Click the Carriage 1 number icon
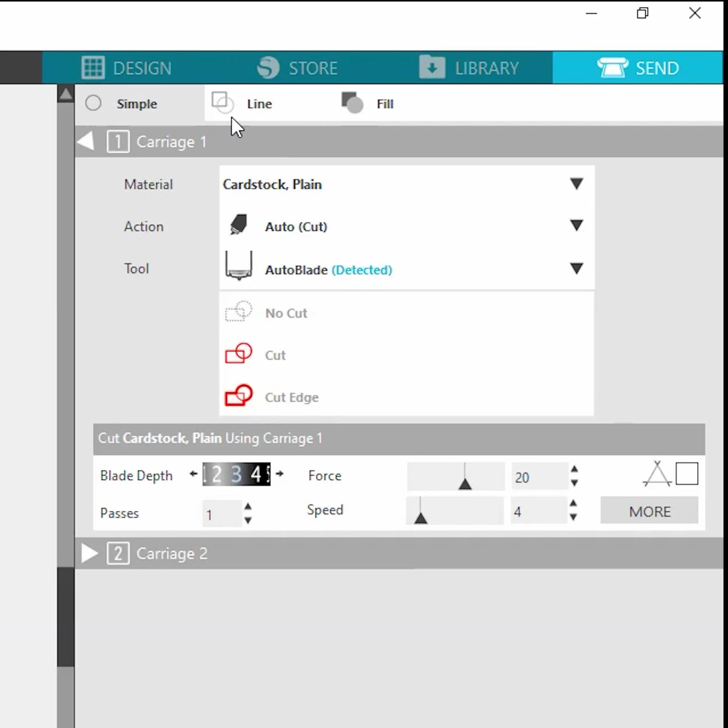 click(118, 141)
